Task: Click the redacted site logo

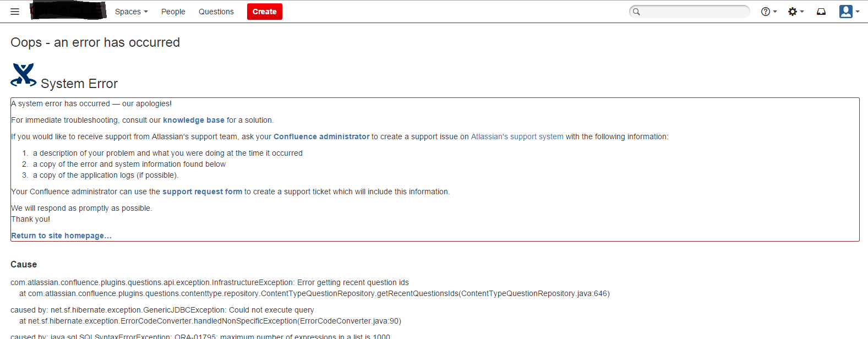Action: pos(68,10)
